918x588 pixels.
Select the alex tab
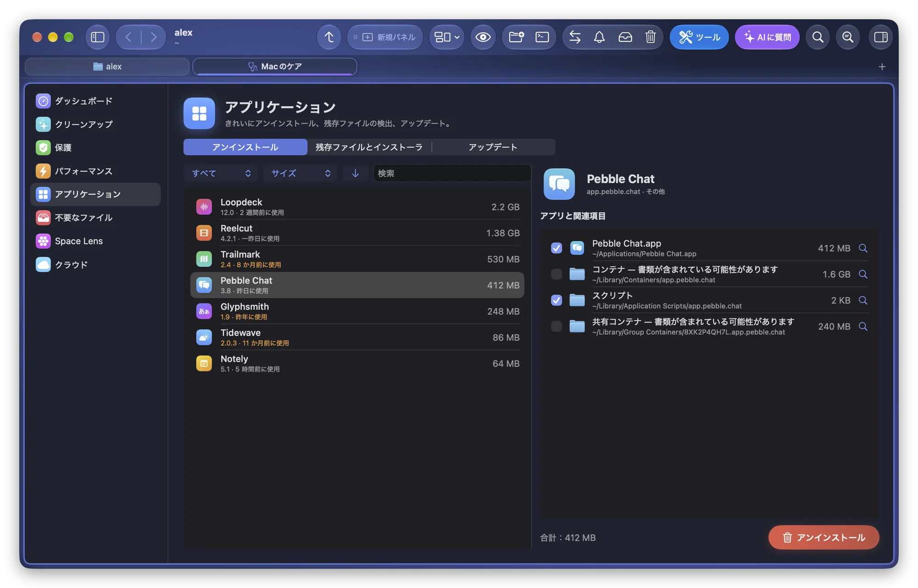tap(107, 67)
